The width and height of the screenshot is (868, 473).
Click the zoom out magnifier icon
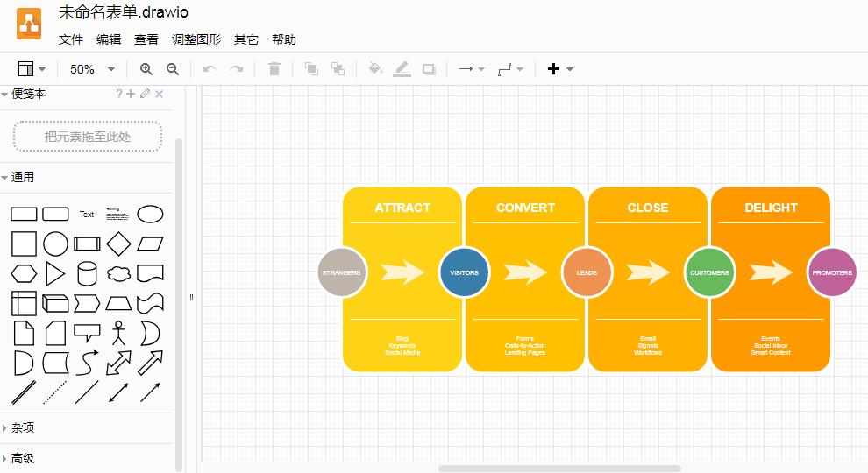tap(173, 69)
